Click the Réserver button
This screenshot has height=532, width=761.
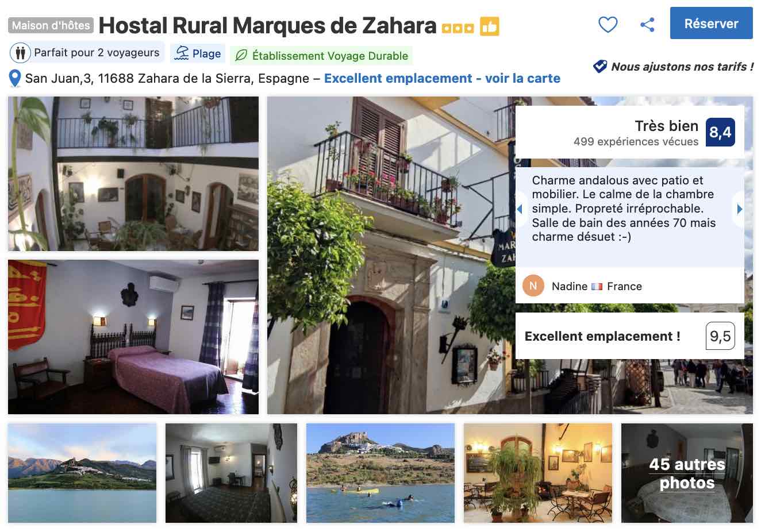711,24
